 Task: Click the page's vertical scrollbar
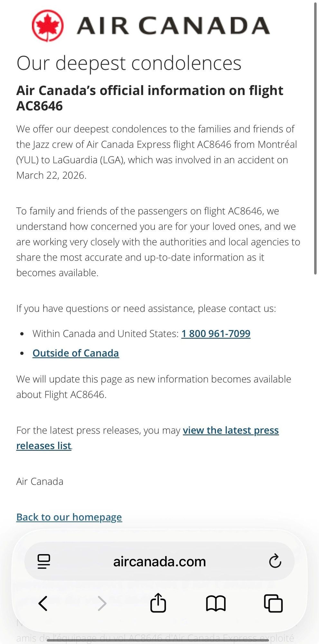click(315, 138)
